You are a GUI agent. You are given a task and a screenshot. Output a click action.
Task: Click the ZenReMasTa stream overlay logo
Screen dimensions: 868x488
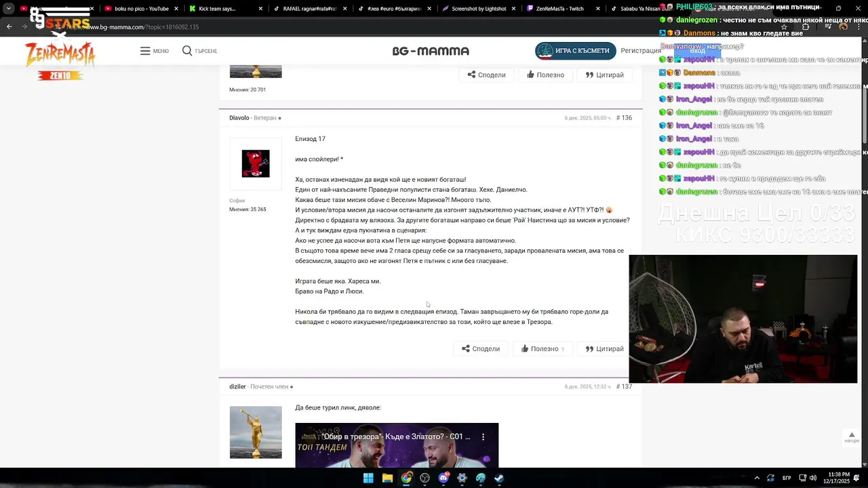tap(60, 56)
